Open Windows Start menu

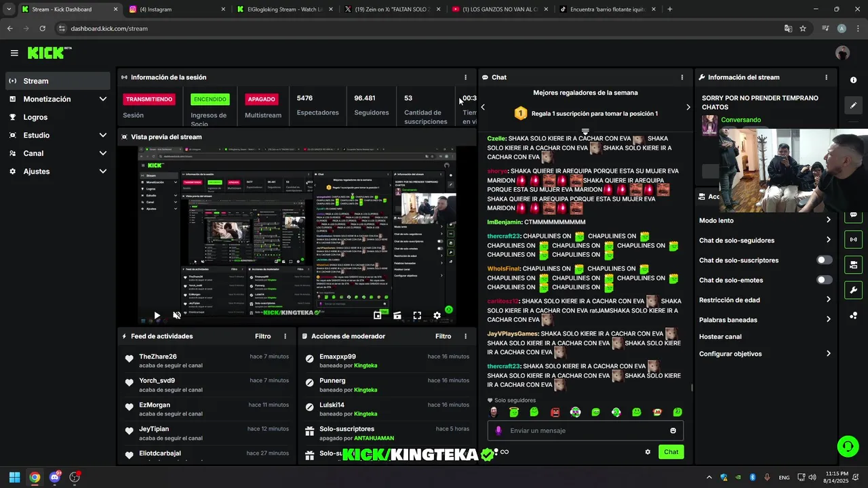pyautogui.click(x=14, y=477)
